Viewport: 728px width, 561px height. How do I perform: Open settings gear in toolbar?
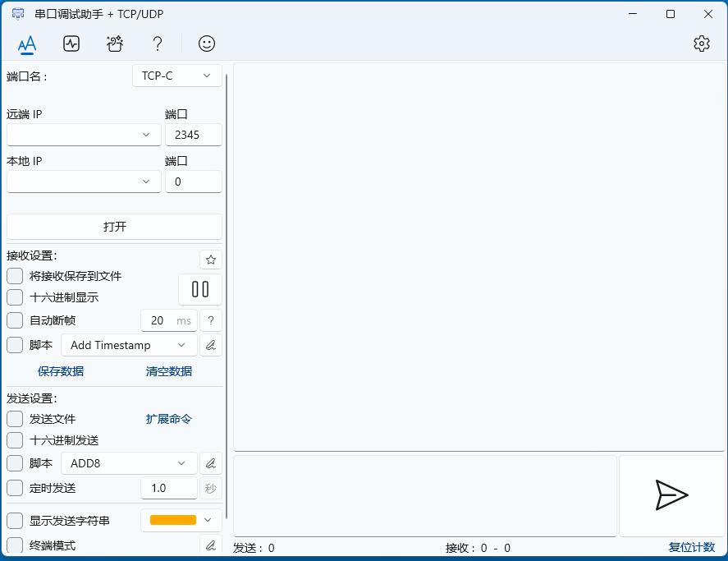coord(701,44)
